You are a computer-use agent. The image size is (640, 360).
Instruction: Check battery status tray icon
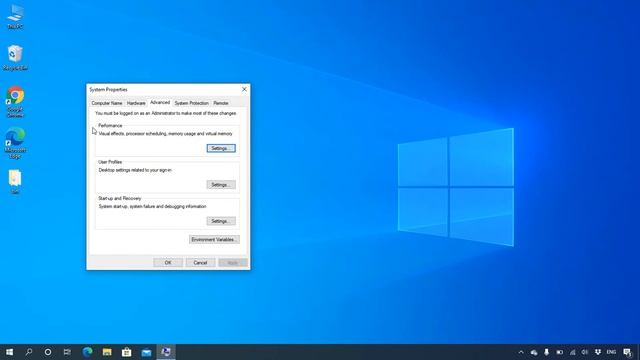[x=560, y=352]
